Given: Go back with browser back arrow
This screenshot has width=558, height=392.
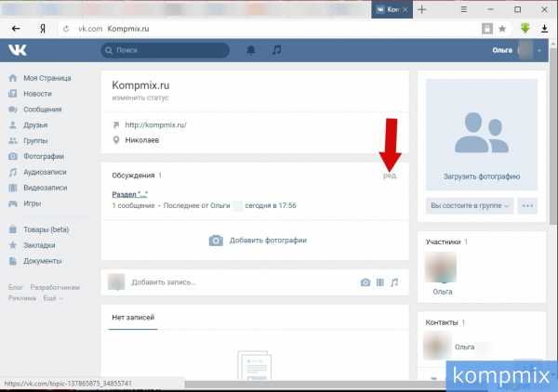Looking at the screenshot, I should pyautogui.click(x=16, y=29).
